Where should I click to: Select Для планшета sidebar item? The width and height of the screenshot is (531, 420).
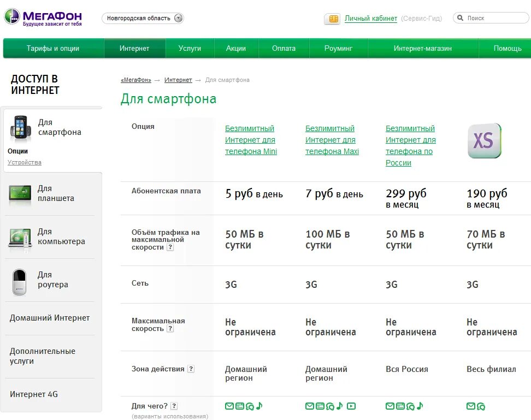tap(56, 193)
